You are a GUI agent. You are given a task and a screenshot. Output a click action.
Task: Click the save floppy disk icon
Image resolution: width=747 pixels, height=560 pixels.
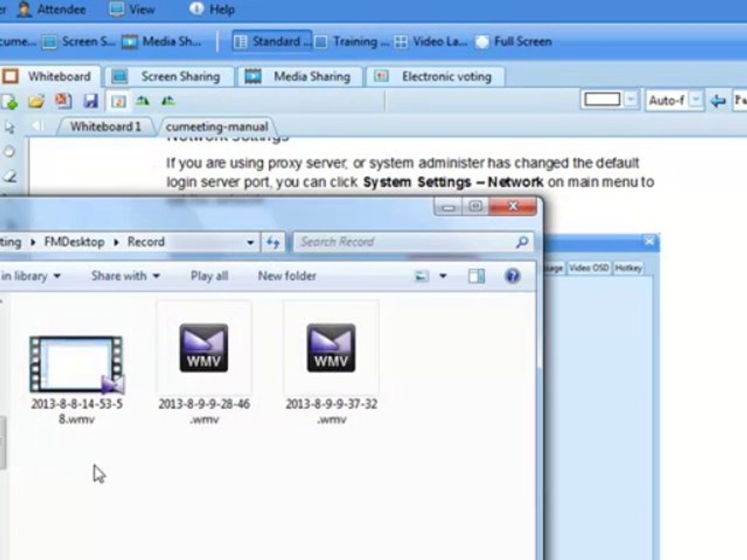[90, 101]
